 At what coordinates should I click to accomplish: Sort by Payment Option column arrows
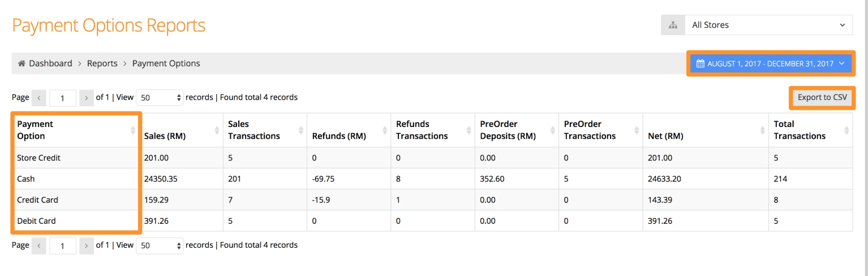(133, 130)
